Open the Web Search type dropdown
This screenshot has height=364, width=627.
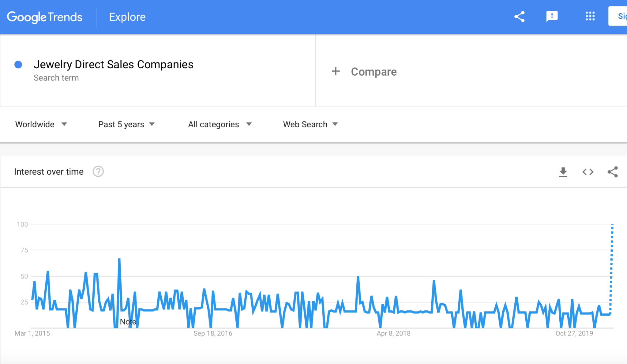[310, 124]
